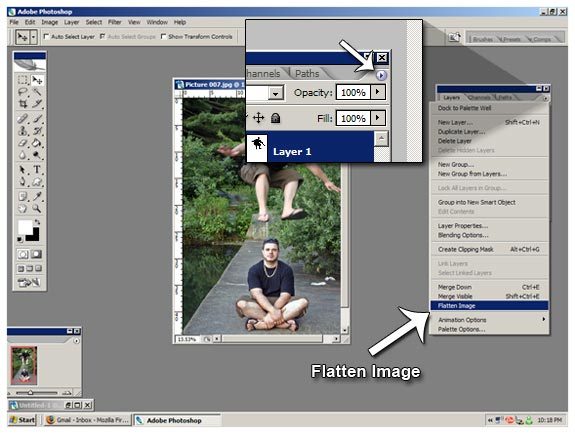Select the Slice tool
575x434 pixels.
[x=37, y=104]
